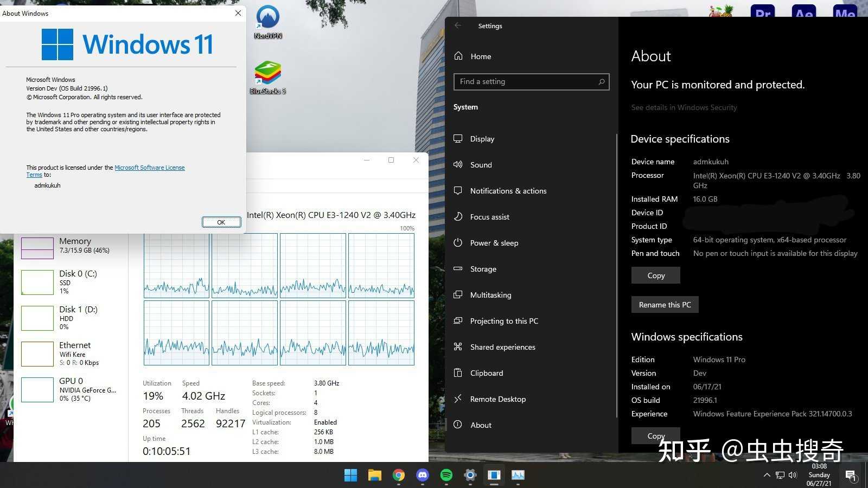Screen dimensions: 868x488
Task: Select the Sound speaker icon in Settings
Action: tap(458, 165)
